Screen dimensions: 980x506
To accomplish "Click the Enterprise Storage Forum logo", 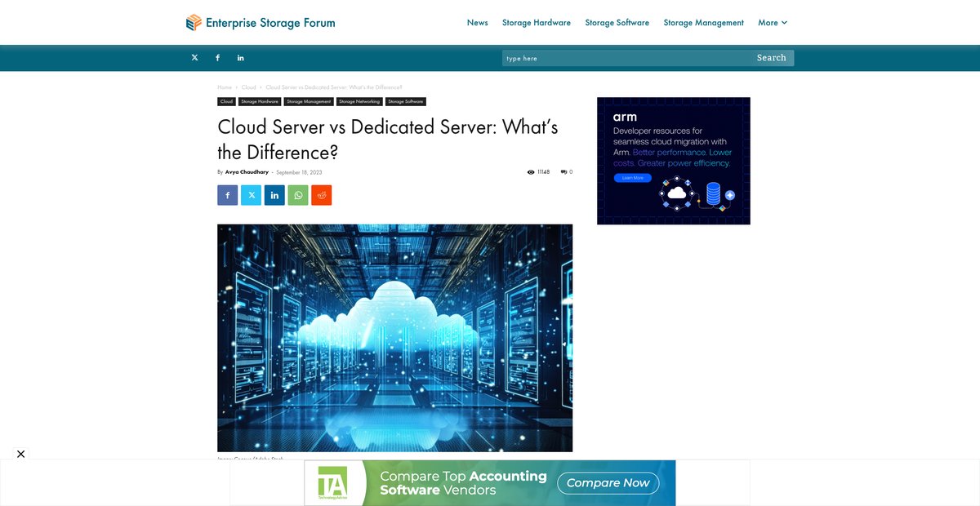I will click(261, 23).
